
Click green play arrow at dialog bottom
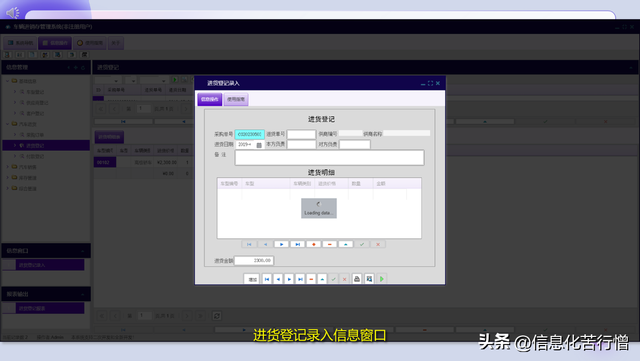382,279
